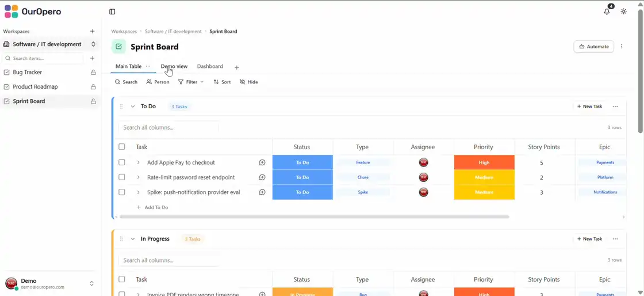The height and width of the screenshot is (296, 644).
Task: Open Bug Tracker in the sidebar
Action: pos(28,73)
